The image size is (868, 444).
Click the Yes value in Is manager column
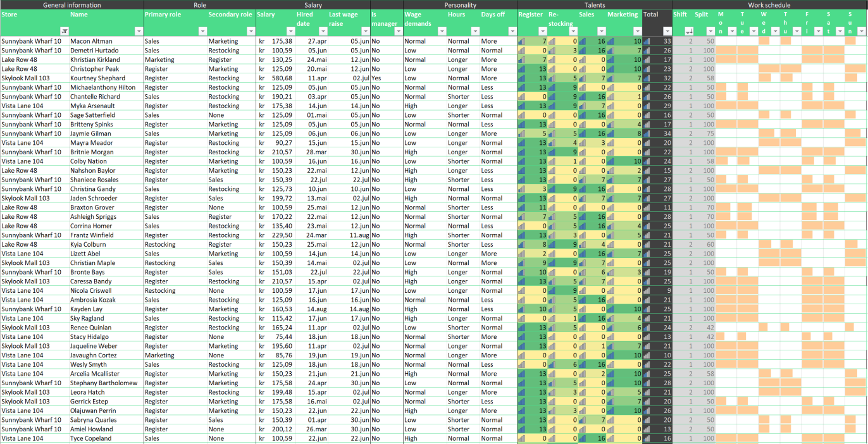[x=376, y=78]
